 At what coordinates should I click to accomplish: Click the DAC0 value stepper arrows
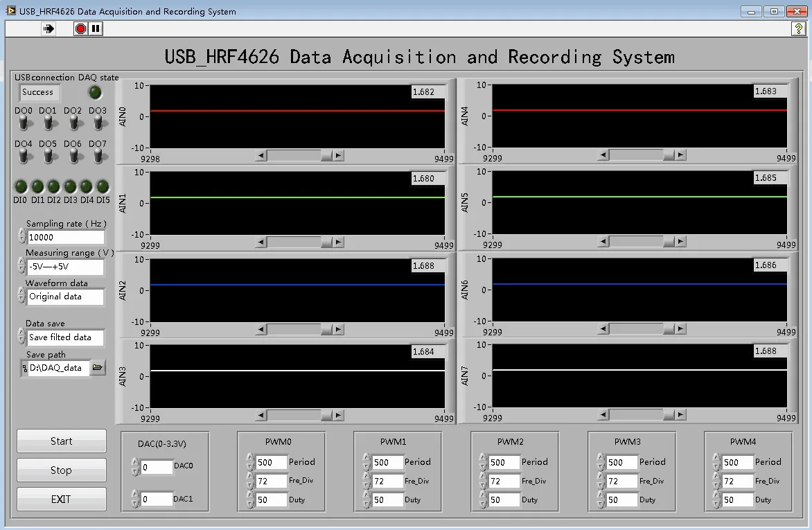[x=135, y=467]
